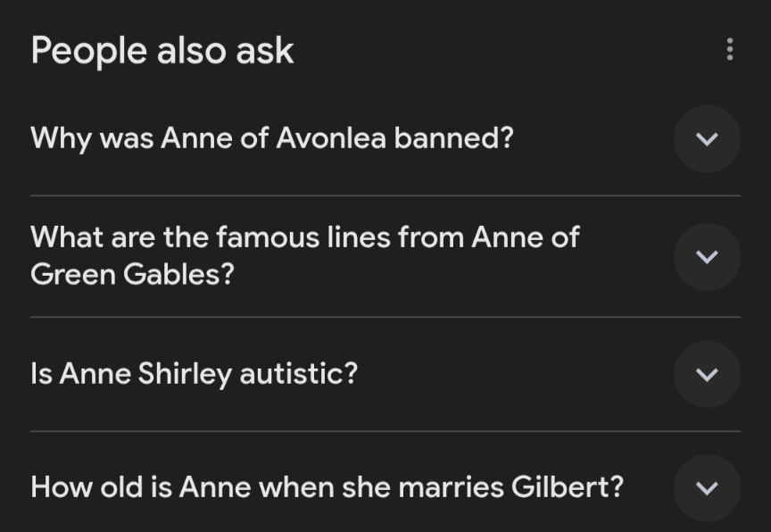Screen dimensions: 771x532
Task: Expand the Anne Shirley autistic question chevron
Action: click(x=707, y=374)
